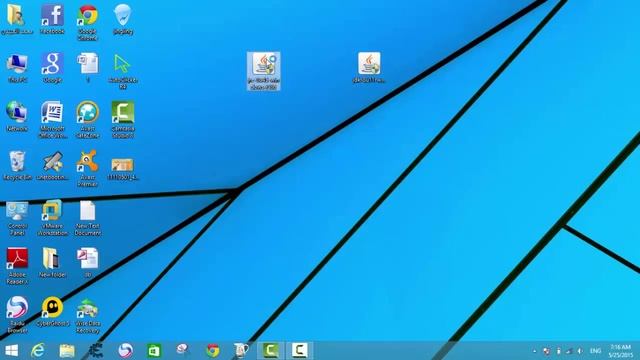This screenshot has height=360, width=640.
Task: Select the unselected Java jdk installer icon
Action: coord(369,67)
